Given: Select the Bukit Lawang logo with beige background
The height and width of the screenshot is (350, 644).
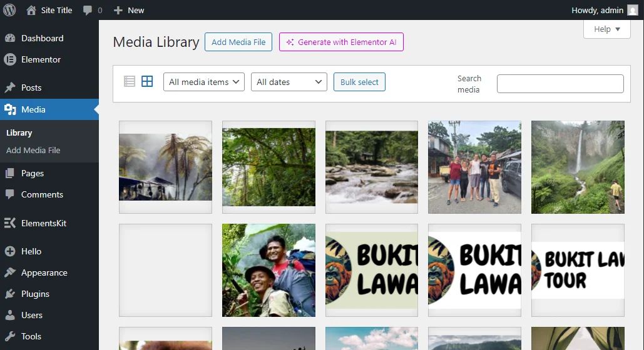Looking at the screenshot, I should [x=372, y=270].
